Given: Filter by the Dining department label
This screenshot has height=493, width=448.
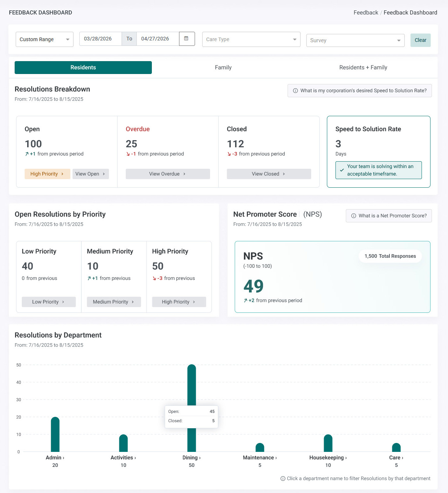Looking at the screenshot, I should click(191, 458).
